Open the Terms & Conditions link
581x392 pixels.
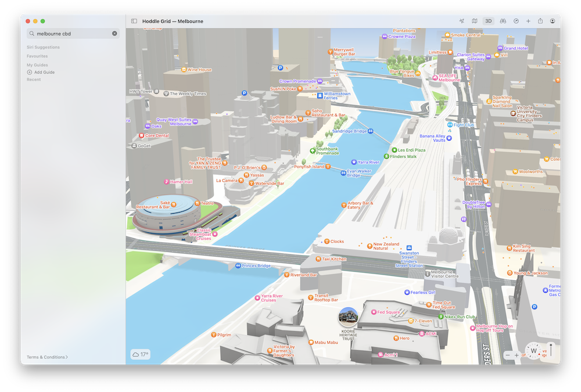coord(47,357)
